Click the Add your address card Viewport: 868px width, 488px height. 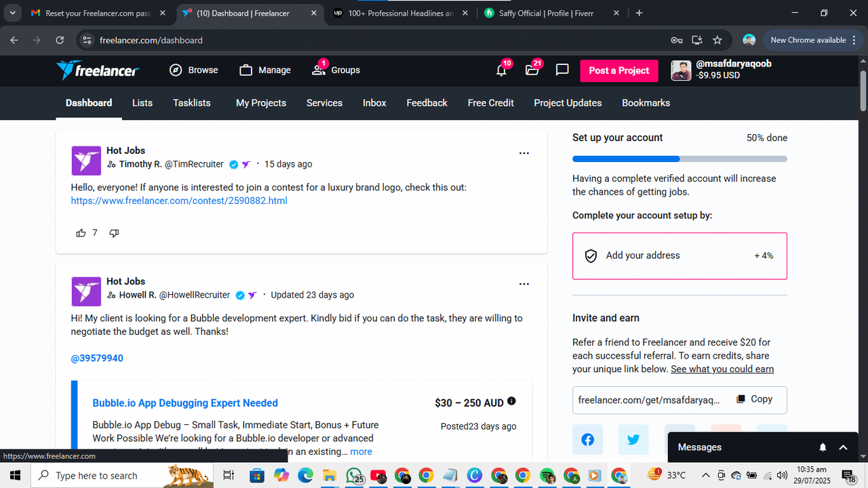click(679, 256)
